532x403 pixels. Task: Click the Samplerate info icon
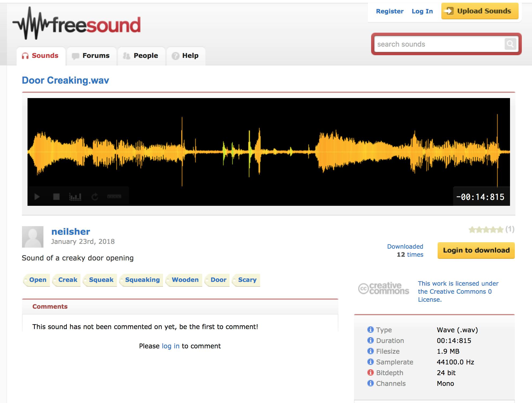[x=370, y=362]
